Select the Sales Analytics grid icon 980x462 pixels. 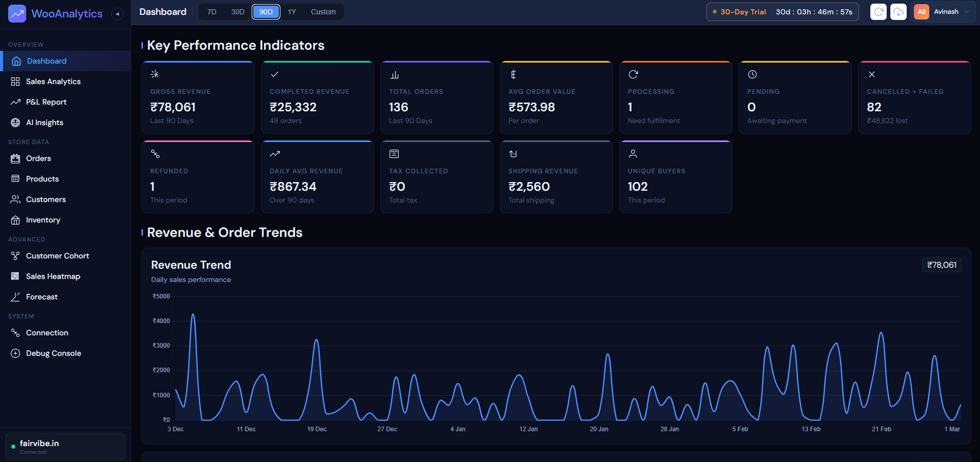pos(15,81)
